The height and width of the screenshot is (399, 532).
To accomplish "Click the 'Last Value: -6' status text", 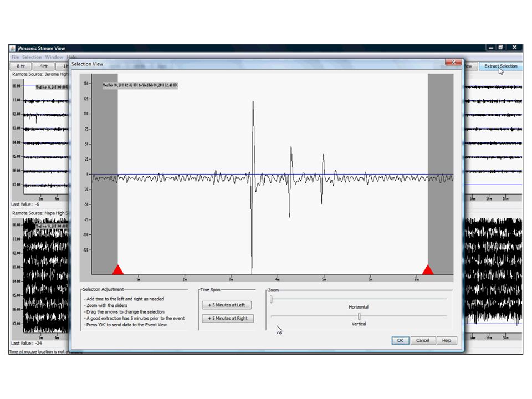I will [x=25, y=204].
